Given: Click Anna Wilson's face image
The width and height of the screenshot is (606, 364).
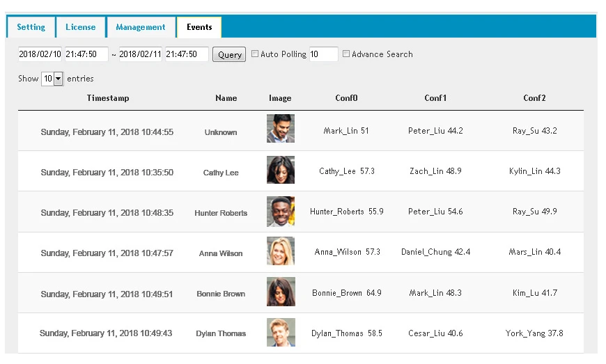Looking at the screenshot, I should tap(280, 251).
